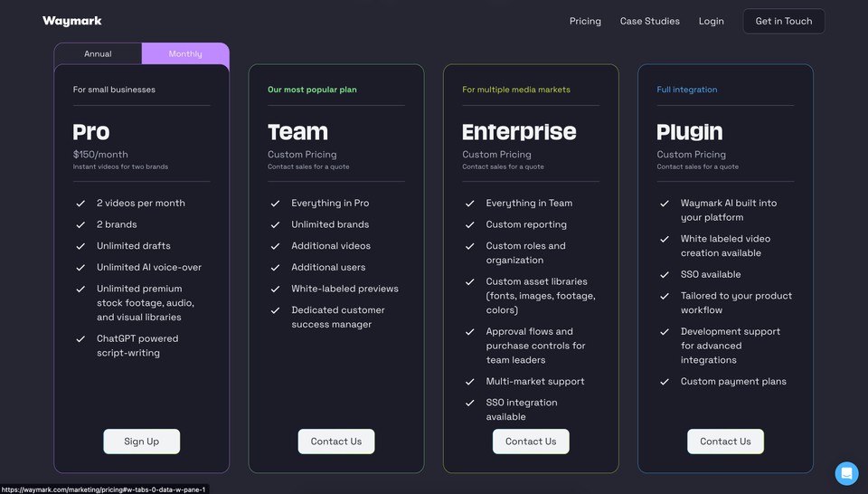Viewport: 868px width, 494px height.
Task: Click checkmark beside Unlimited brands
Action: tap(275, 225)
